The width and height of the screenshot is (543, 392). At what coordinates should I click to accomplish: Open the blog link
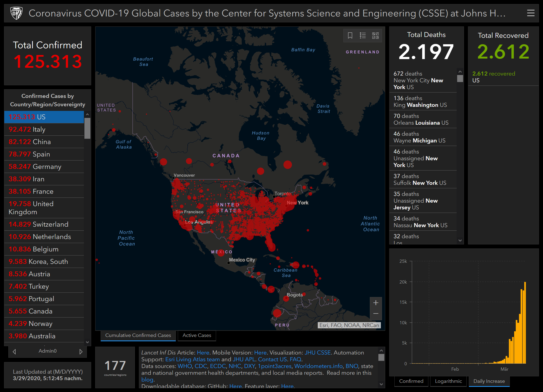[x=147, y=380]
